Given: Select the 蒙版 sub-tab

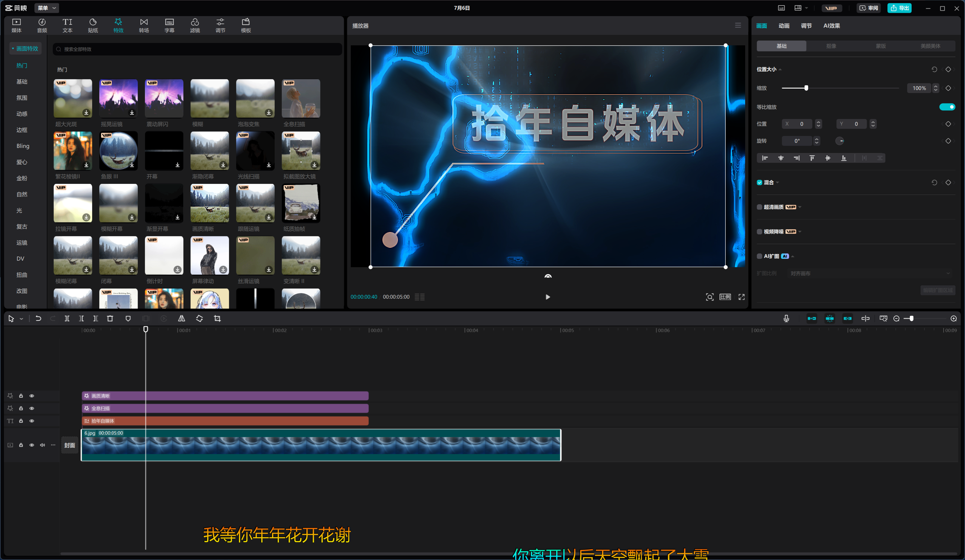Looking at the screenshot, I should pyautogui.click(x=881, y=46).
